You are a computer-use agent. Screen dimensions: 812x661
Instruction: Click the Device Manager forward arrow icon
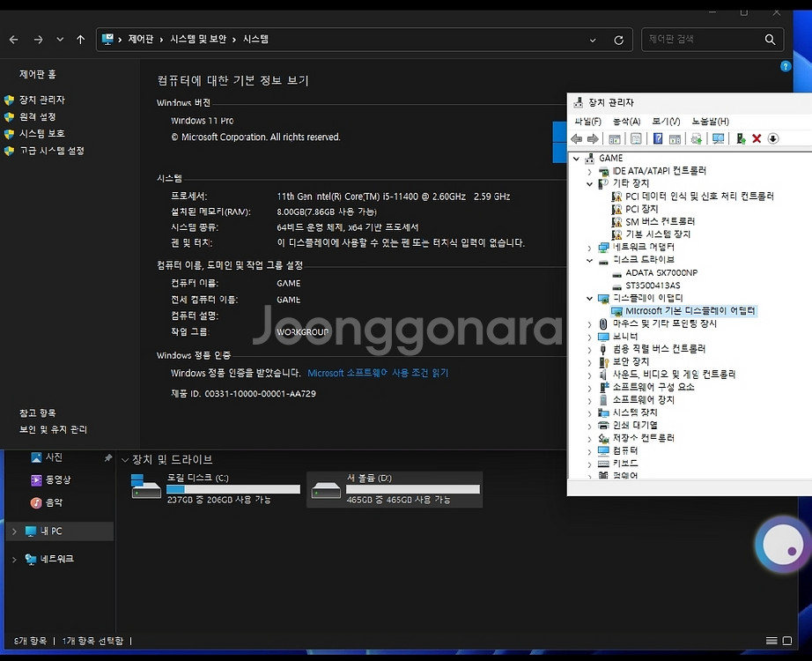pyautogui.click(x=593, y=138)
